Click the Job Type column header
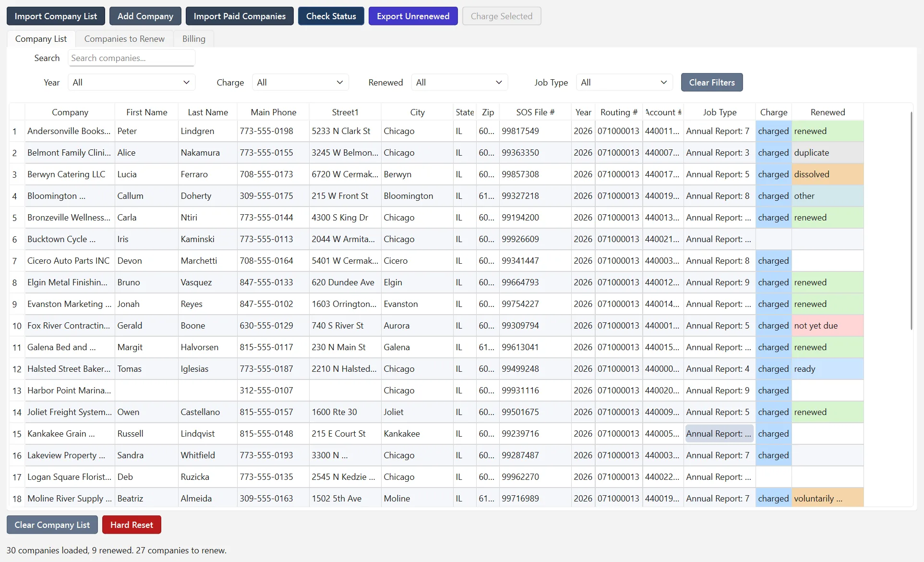This screenshot has width=924, height=562. [x=720, y=112]
